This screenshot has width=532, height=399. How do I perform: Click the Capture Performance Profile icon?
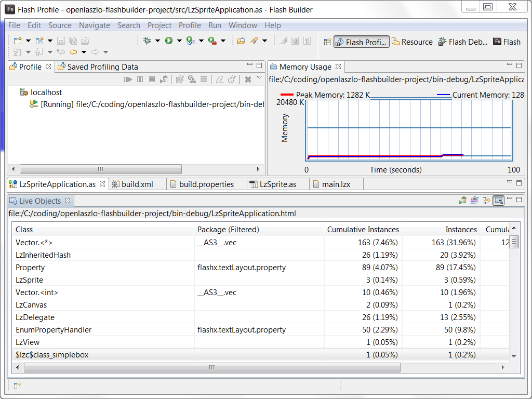[232, 79]
